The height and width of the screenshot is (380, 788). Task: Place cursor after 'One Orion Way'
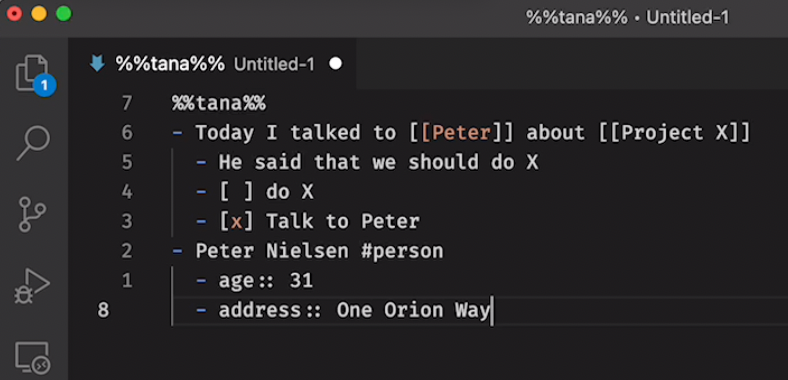point(491,310)
